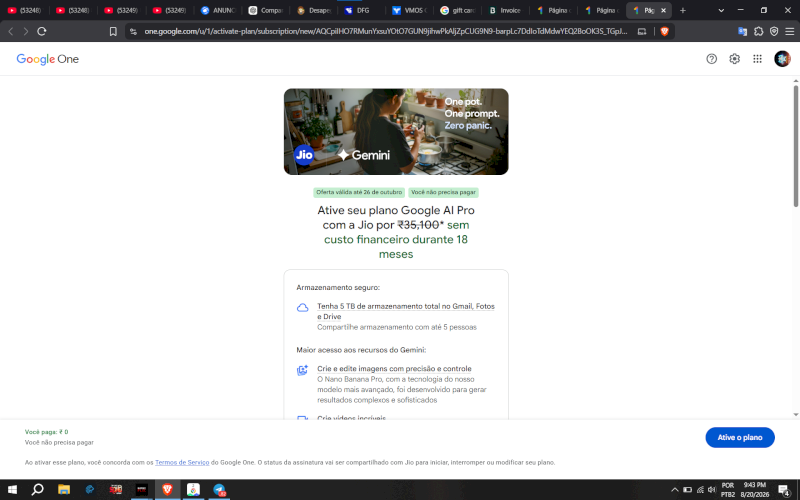Open the Termos de Serviço link
This screenshot has height=500, width=800.
click(182, 462)
